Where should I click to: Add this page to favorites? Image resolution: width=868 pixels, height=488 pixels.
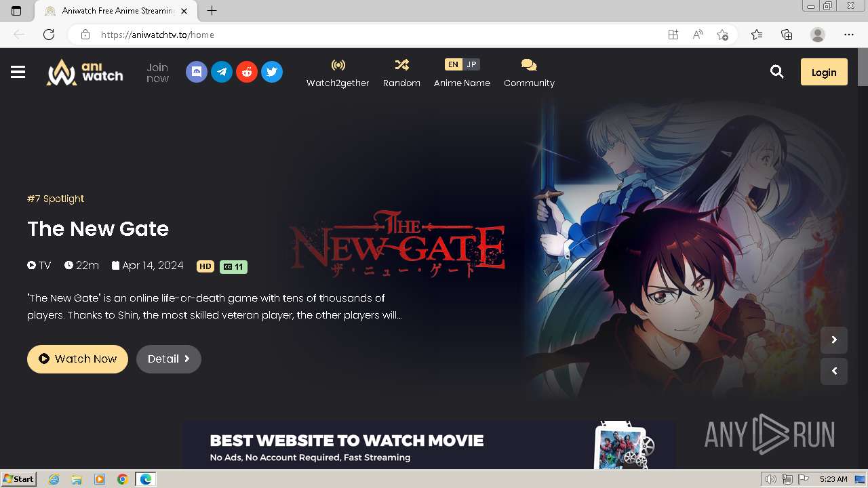[x=722, y=35]
